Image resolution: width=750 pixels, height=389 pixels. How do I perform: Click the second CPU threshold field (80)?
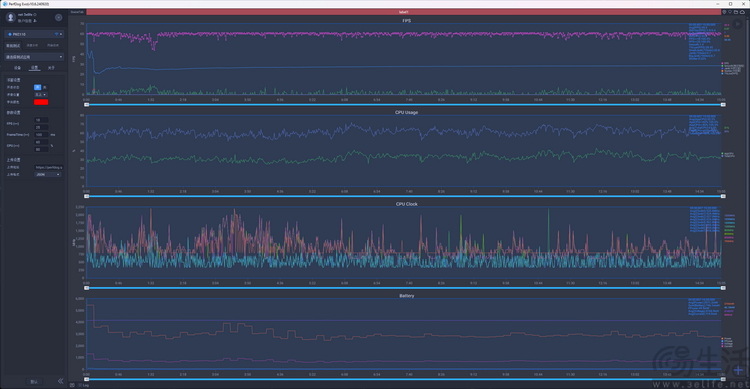point(41,149)
